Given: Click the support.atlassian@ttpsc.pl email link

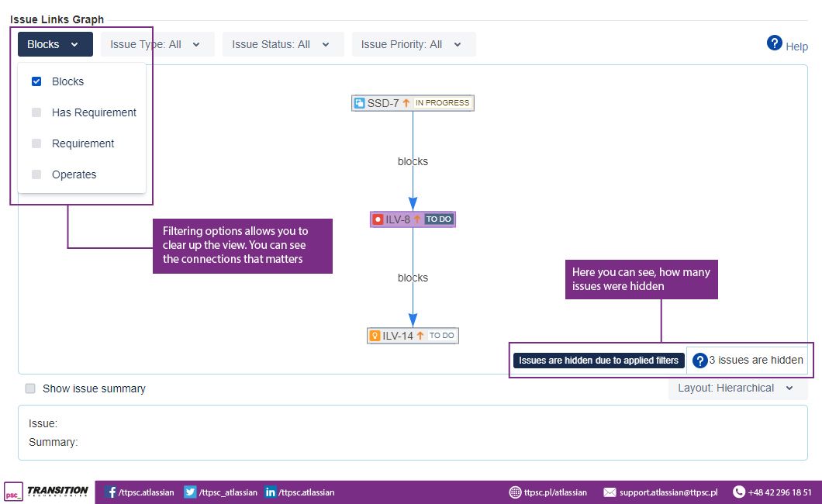Looking at the screenshot, I should tap(668, 492).
